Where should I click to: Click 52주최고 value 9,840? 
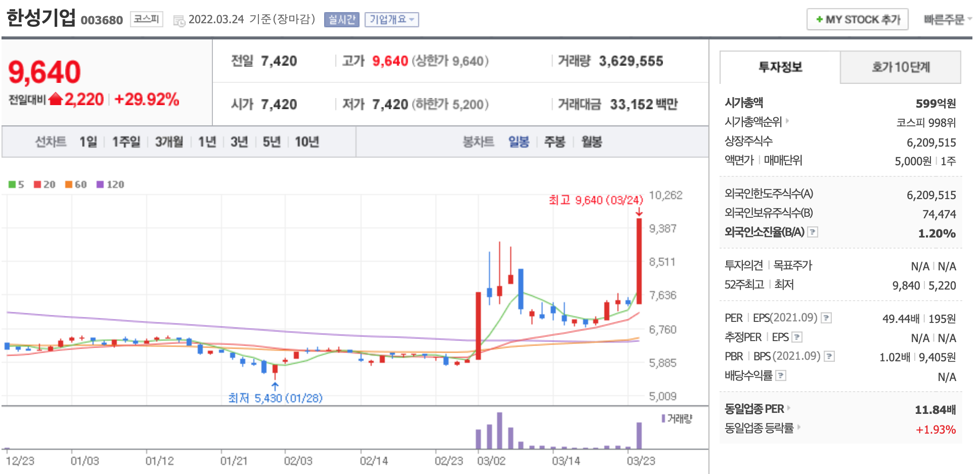pos(906,286)
